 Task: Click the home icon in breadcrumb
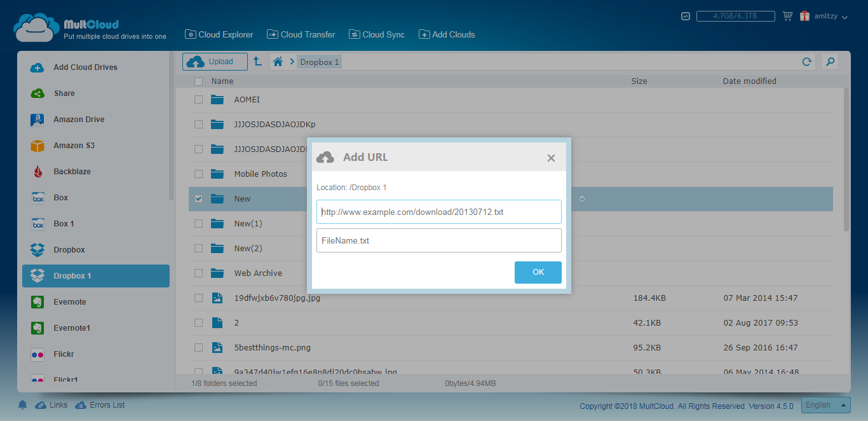(x=278, y=62)
